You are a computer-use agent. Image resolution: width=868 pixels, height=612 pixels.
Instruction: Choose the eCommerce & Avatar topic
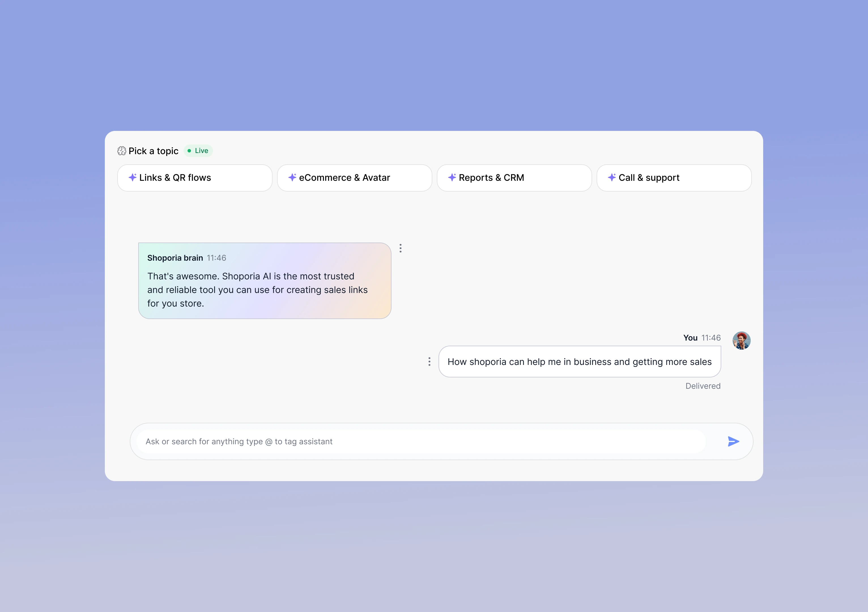point(354,178)
